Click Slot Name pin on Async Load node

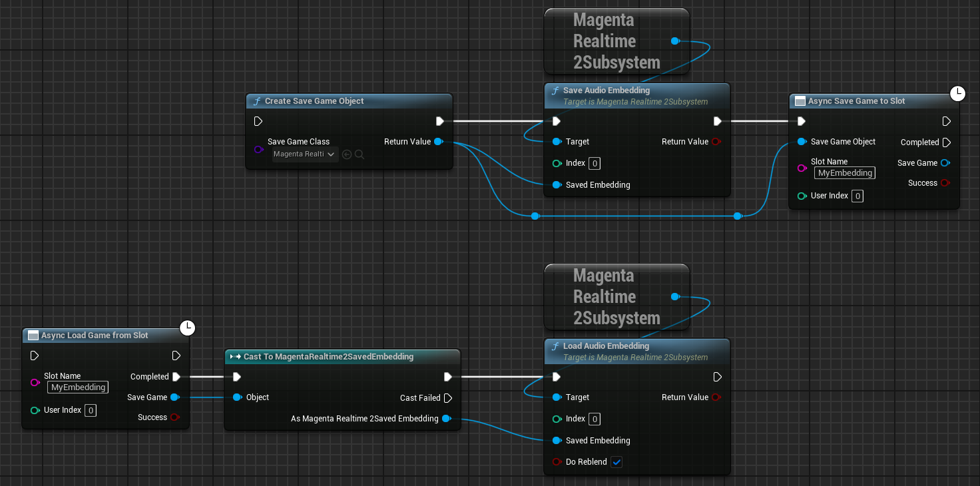click(35, 382)
